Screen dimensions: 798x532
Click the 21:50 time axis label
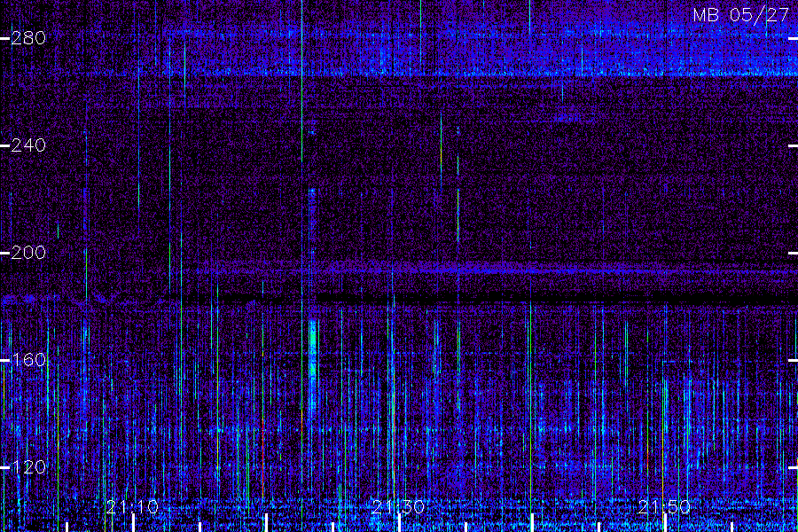coord(665,507)
